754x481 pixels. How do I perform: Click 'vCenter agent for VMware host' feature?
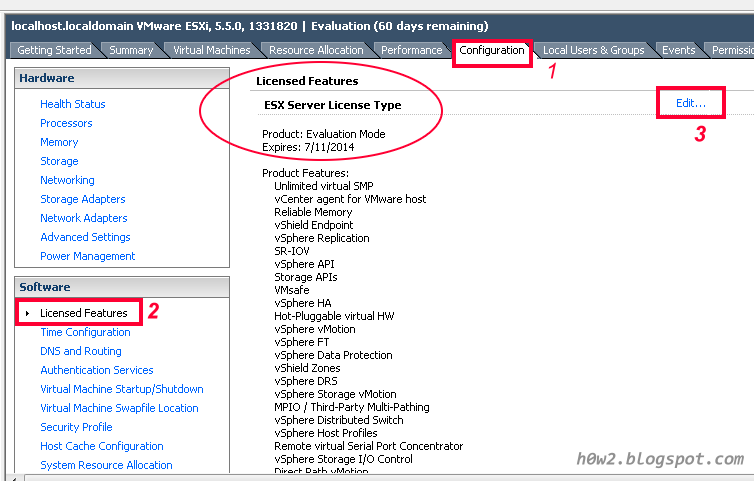(x=350, y=199)
